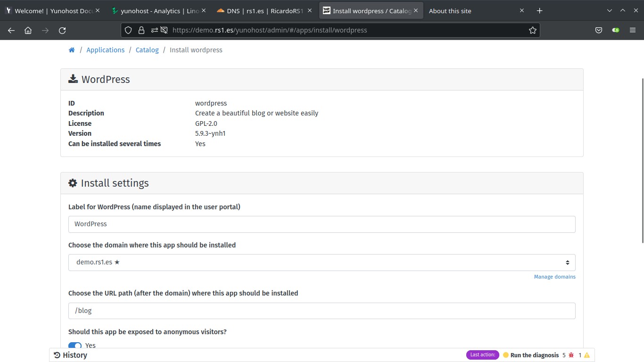Open a new browser tab with plus button

click(540, 11)
